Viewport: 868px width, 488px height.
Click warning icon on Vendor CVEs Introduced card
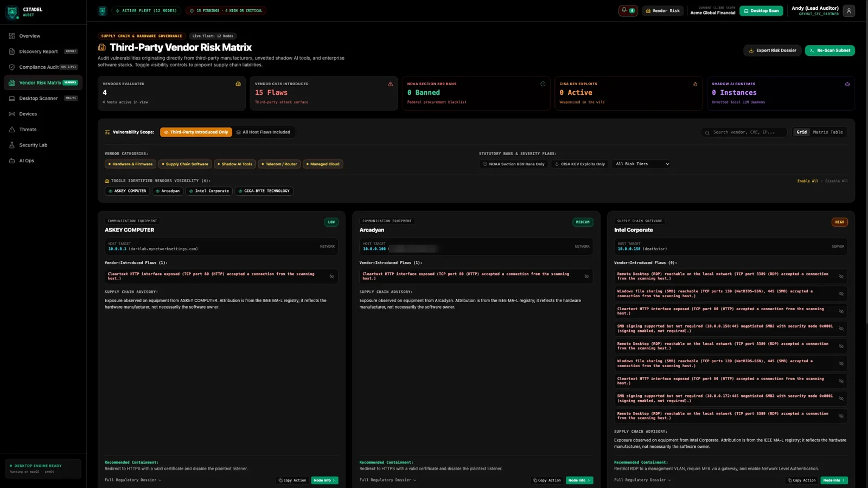click(x=390, y=84)
